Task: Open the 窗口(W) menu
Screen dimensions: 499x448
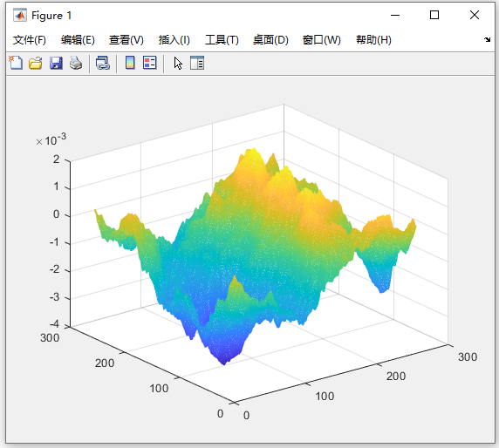Action: (x=321, y=40)
